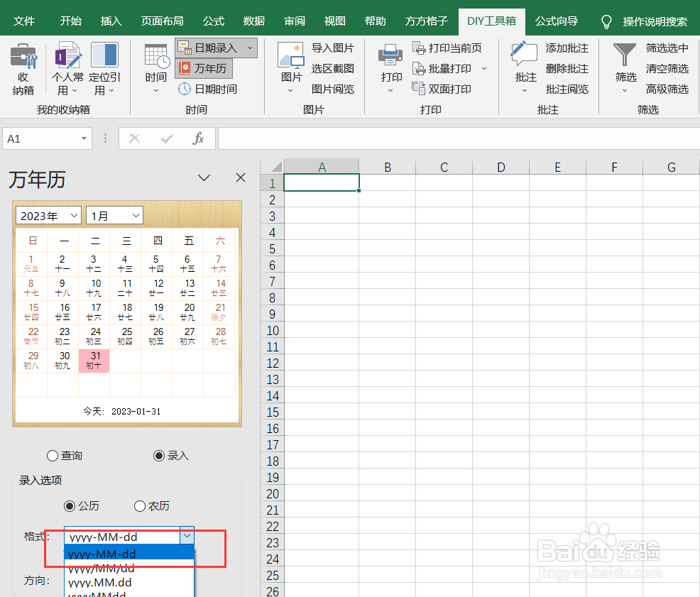Click 选区截图 button
Image resolution: width=700 pixels, height=597 pixels.
tap(332, 68)
